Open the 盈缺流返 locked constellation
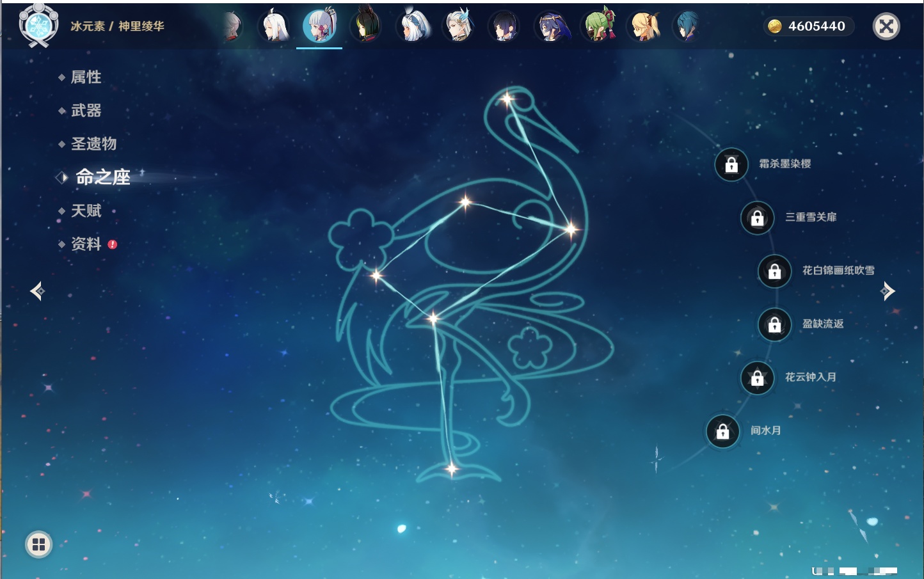Image resolution: width=924 pixels, height=579 pixels. [x=774, y=325]
